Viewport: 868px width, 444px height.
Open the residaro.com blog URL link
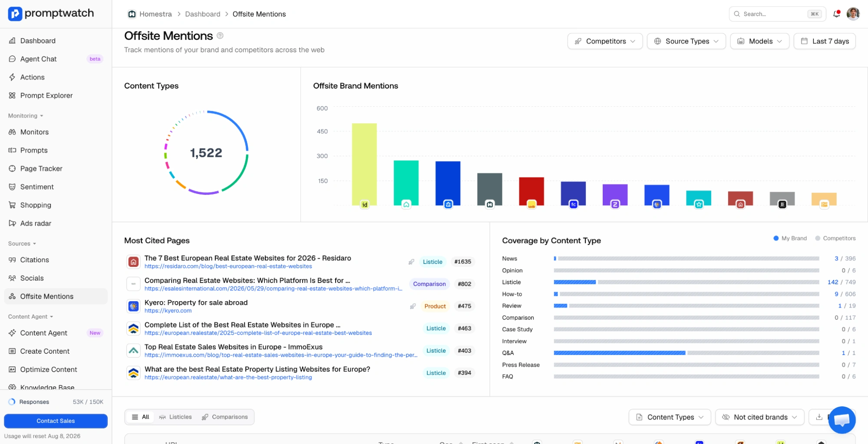point(228,266)
